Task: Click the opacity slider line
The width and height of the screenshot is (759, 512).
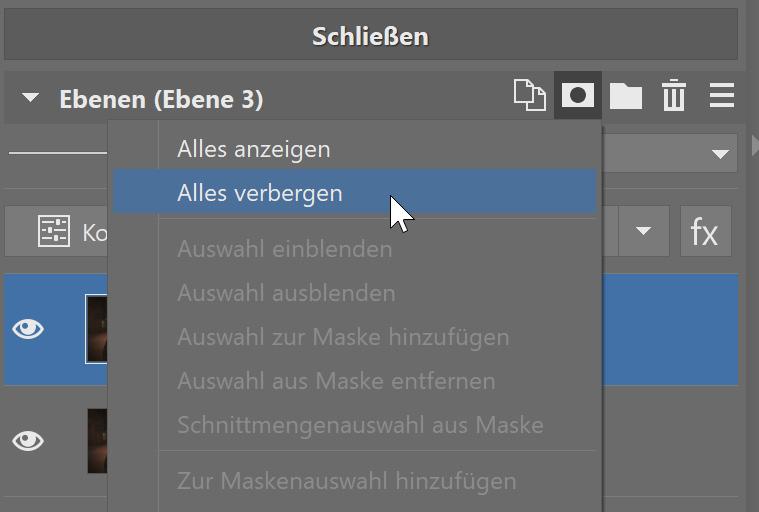Action: [55, 154]
